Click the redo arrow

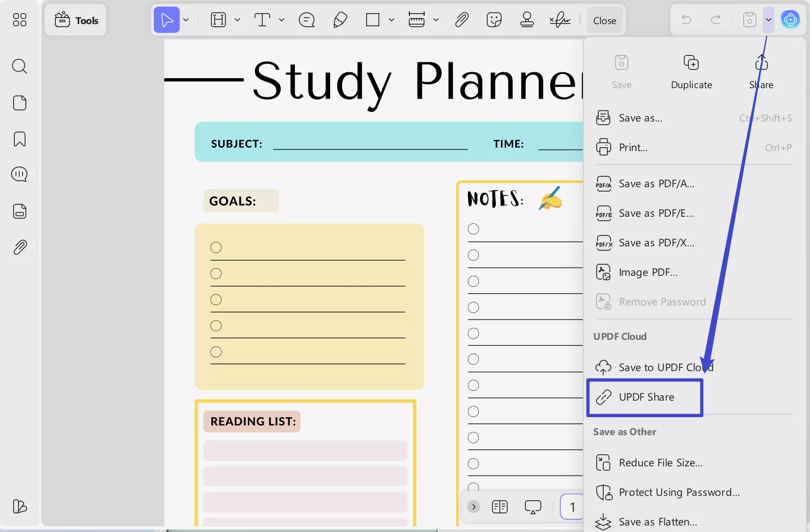[716, 20]
